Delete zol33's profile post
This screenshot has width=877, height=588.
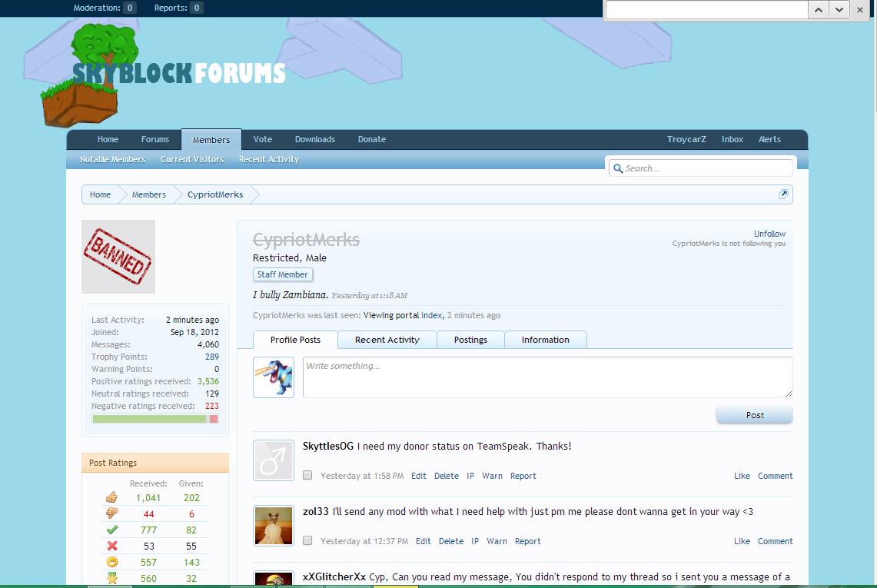(x=451, y=542)
